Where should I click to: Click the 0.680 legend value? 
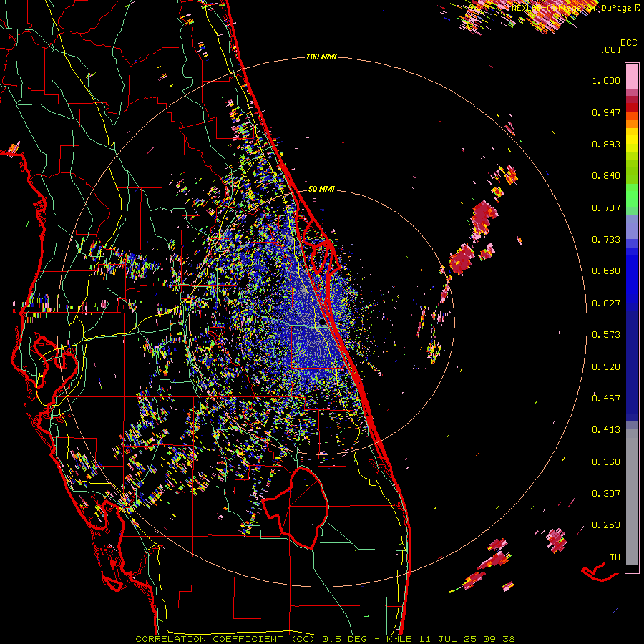[606, 271]
